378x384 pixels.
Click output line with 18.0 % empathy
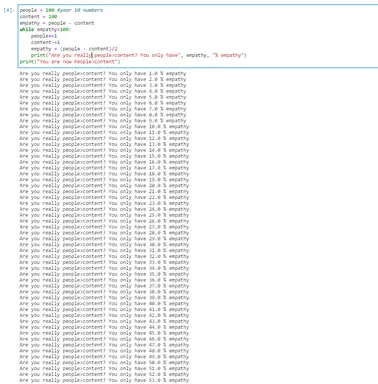104,174
